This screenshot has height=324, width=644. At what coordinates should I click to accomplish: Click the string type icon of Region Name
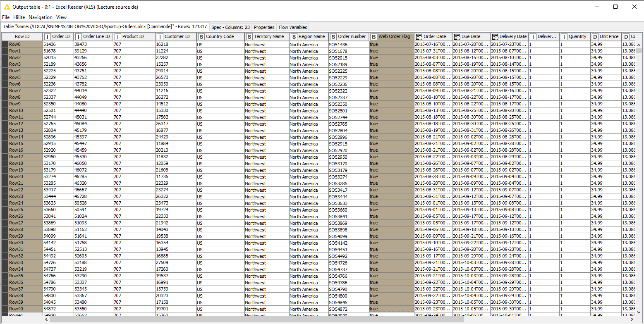(293, 37)
